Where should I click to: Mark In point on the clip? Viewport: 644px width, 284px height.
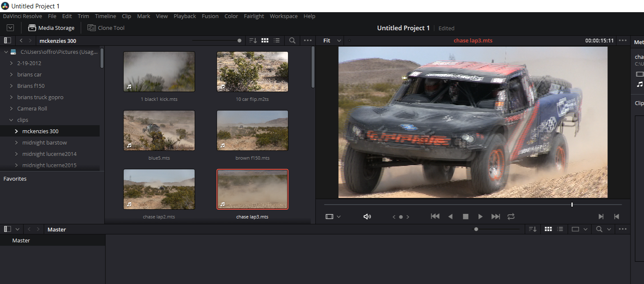pyautogui.click(x=601, y=217)
